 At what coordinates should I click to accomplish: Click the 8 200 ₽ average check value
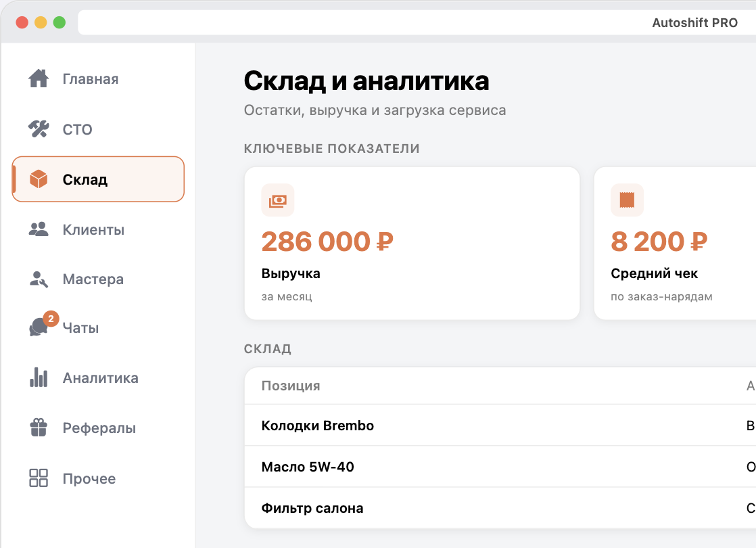click(659, 242)
